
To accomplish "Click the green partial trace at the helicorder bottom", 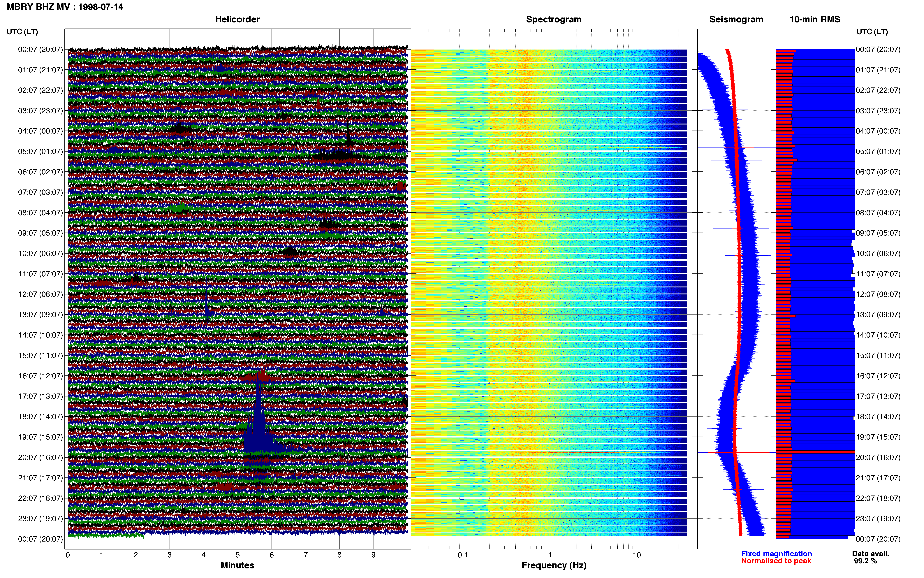I will tap(106, 536).
